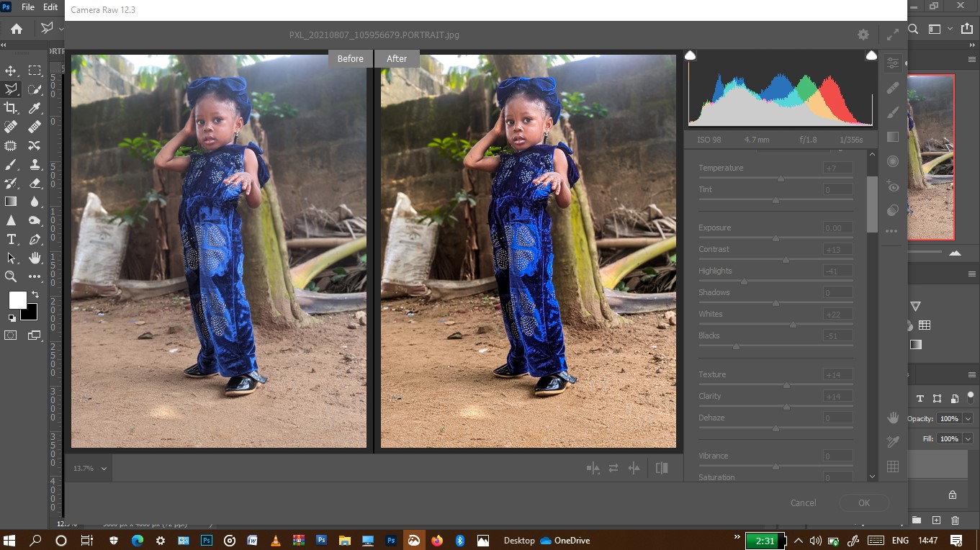Click Cancel in Camera Raw

[x=803, y=503]
